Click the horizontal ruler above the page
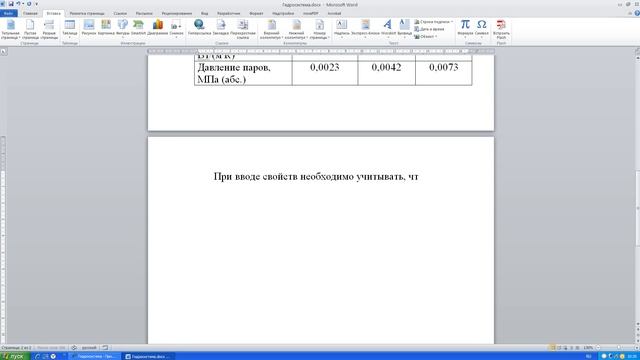The width and height of the screenshot is (640, 360). pyautogui.click(x=321, y=51)
